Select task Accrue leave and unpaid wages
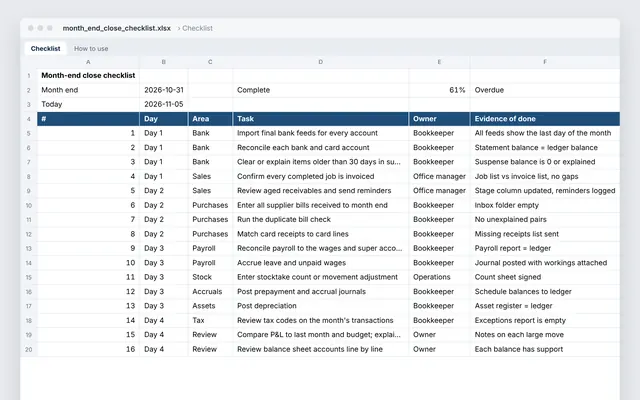Viewport: 640px width, 400px height. pos(320,263)
